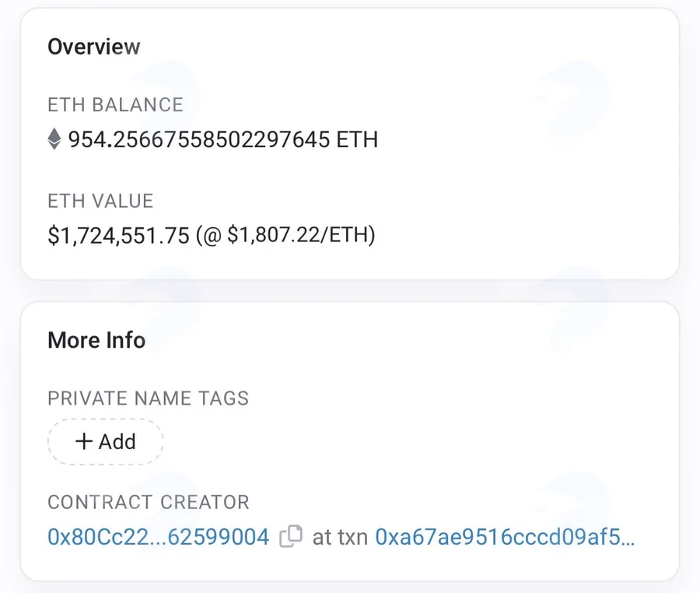
Task: Click the plus icon inside Add button
Action: tap(84, 441)
